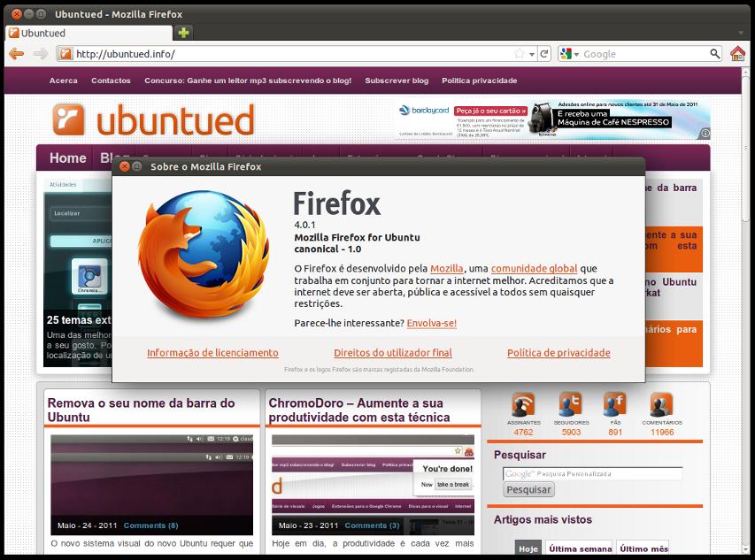The width and height of the screenshot is (755, 560).
Task: Click the Twitter followers (Seguidores) icon
Action: [x=571, y=404]
